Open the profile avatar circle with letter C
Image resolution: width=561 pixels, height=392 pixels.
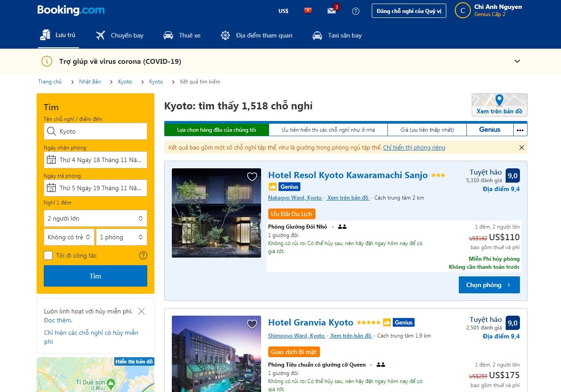463,11
